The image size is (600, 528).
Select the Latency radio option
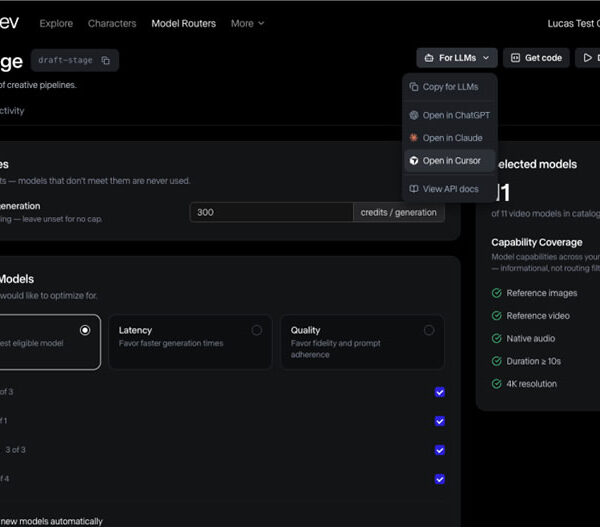257,330
